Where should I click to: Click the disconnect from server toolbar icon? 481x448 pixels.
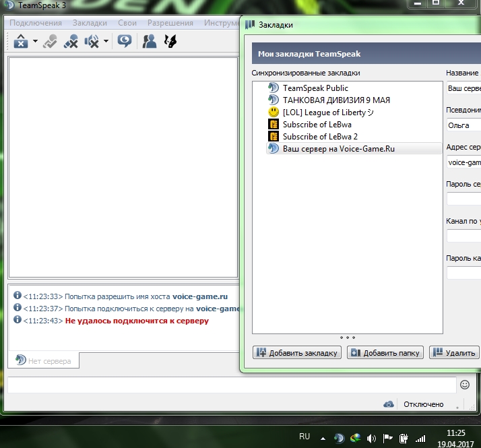click(21, 41)
